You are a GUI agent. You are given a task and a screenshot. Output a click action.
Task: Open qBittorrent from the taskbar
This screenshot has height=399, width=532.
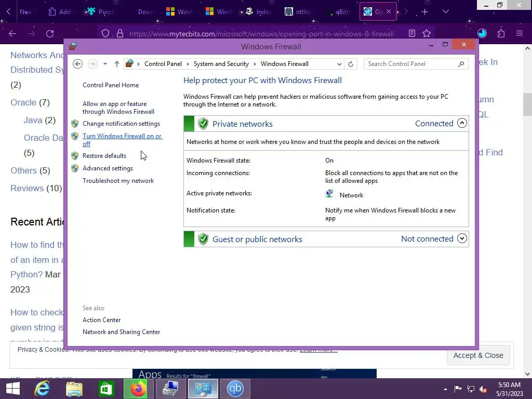[x=235, y=389]
